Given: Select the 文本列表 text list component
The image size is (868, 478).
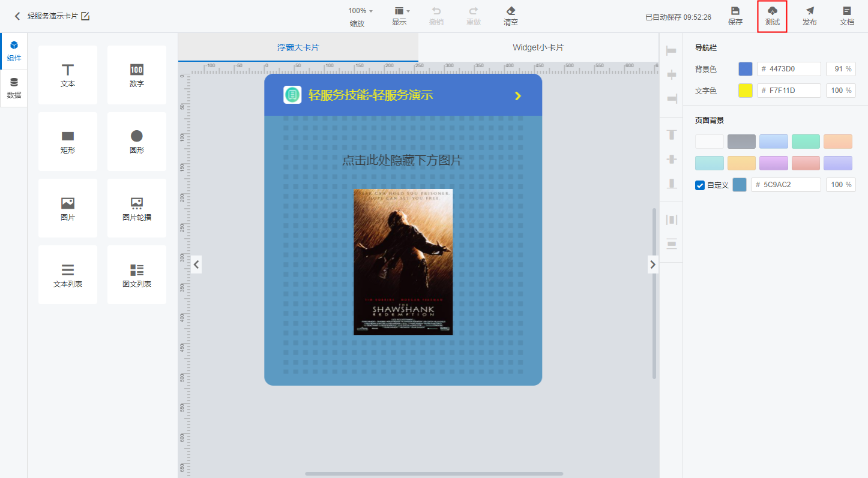Looking at the screenshot, I should tap(68, 275).
